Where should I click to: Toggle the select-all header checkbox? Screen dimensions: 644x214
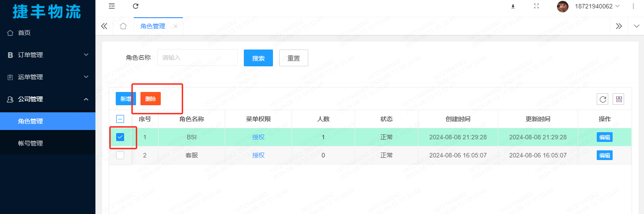tap(120, 119)
